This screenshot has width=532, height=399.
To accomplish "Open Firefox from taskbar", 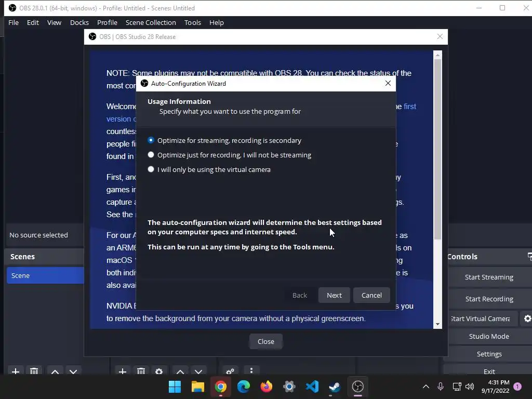I will [x=267, y=387].
